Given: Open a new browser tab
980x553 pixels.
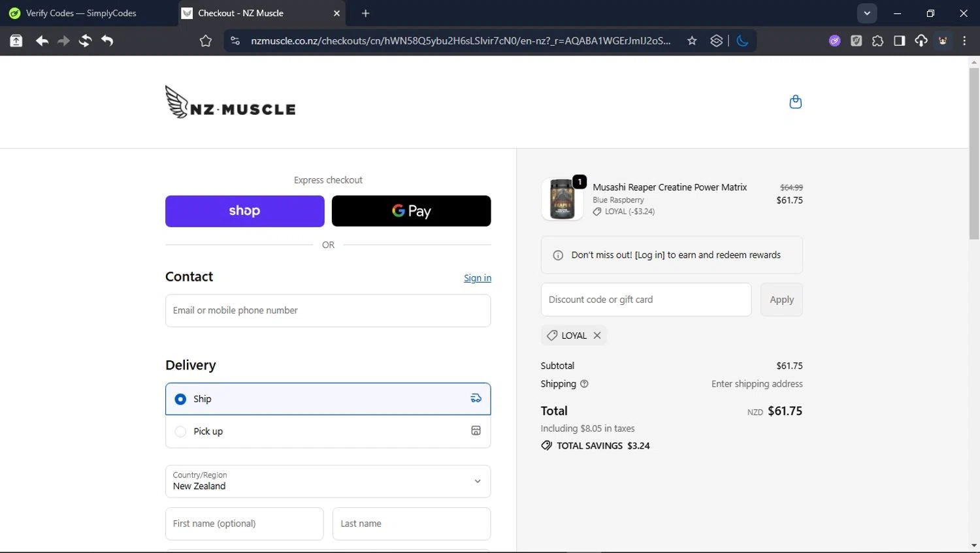Looking at the screenshot, I should [365, 13].
